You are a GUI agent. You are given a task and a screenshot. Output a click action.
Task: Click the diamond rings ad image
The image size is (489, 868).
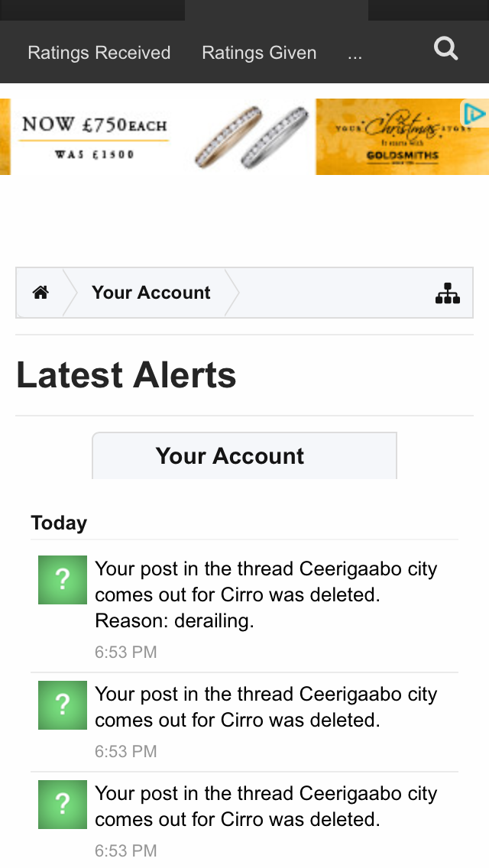click(252, 137)
